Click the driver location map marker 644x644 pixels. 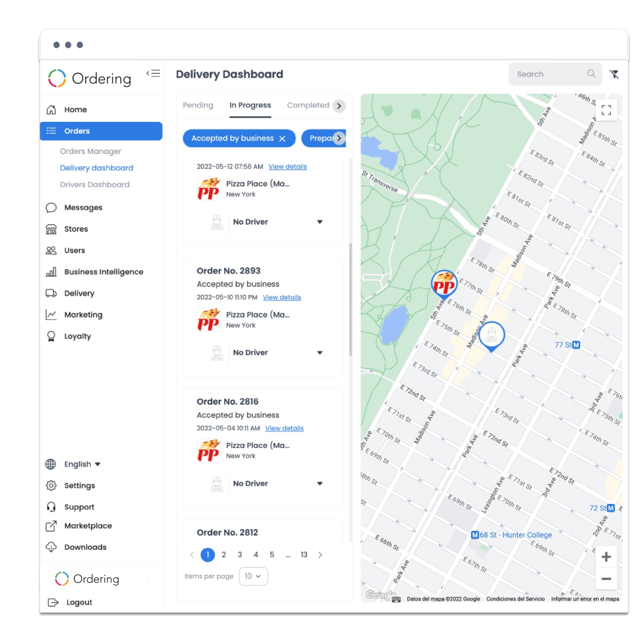coord(492,336)
